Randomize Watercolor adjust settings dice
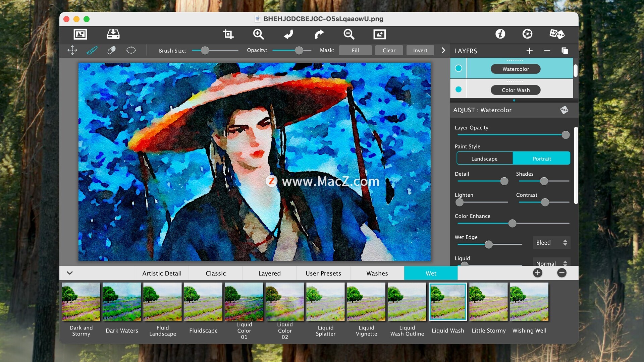Viewport: 644px width, 362px height. point(564,110)
